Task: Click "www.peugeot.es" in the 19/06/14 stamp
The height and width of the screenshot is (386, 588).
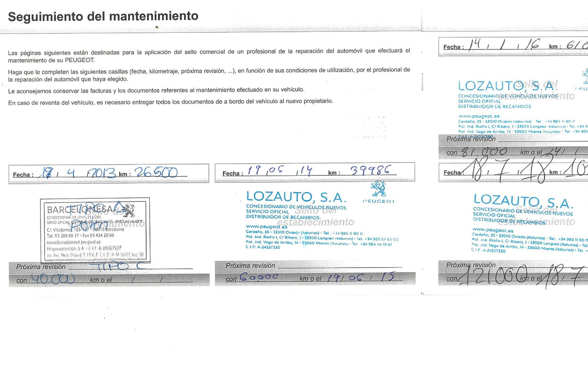Action: pyautogui.click(x=267, y=227)
